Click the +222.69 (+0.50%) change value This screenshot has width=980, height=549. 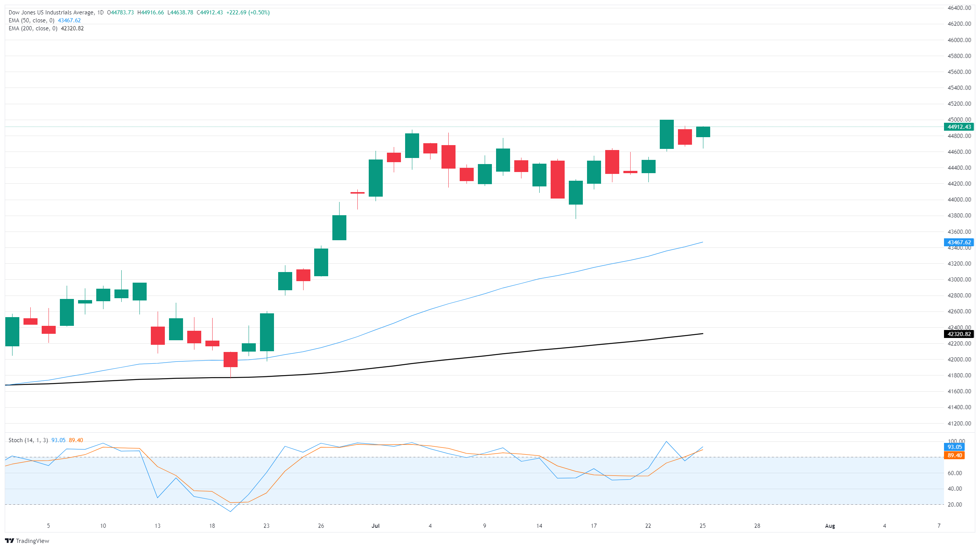(248, 13)
